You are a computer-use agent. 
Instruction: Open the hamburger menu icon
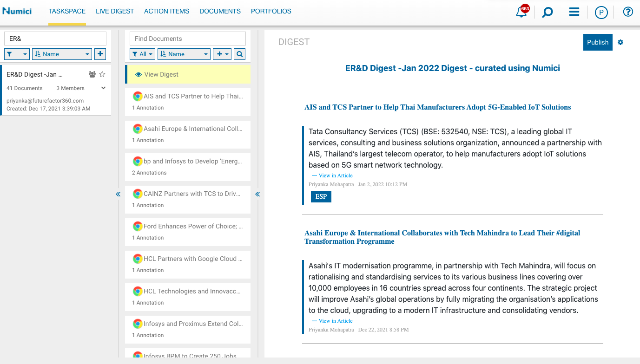(x=574, y=12)
